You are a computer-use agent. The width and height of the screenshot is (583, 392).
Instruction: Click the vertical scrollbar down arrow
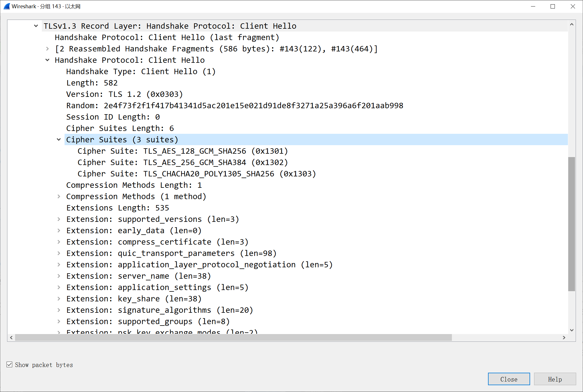point(572,330)
